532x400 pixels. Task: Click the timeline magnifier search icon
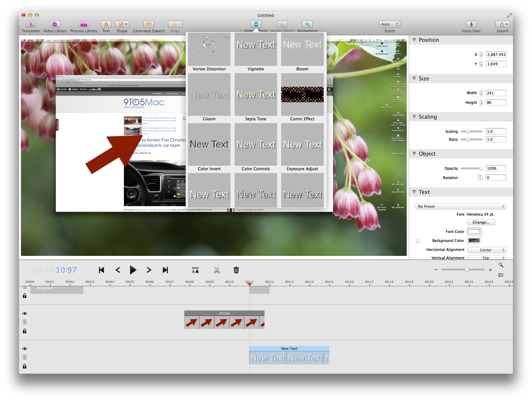(x=501, y=265)
